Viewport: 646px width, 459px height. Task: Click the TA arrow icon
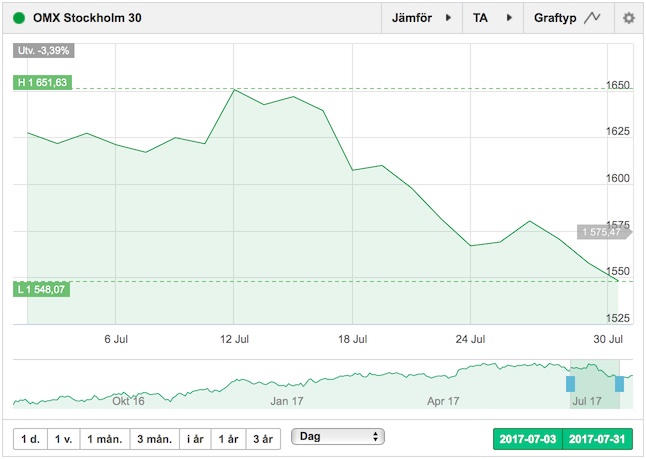(x=509, y=18)
